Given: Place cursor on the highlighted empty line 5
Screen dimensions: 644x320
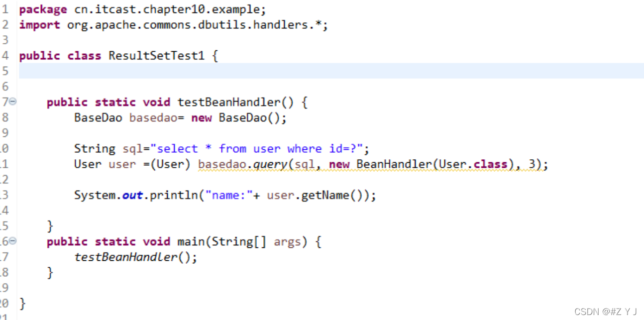Looking at the screenshot, I should tap(331, 71).
